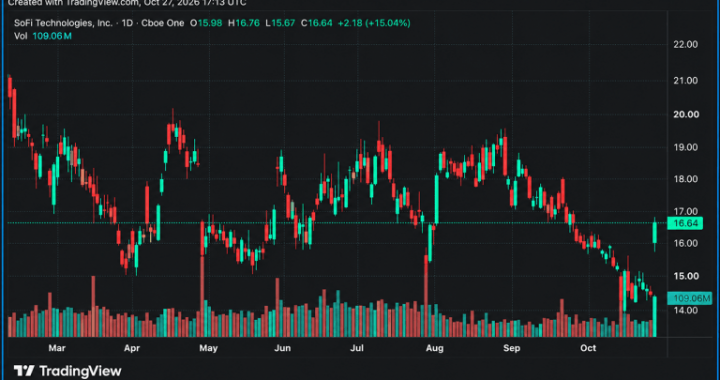Click the Jul label on the time axis
Image resolution: width=720 pixels, height=380 pixels.
(357, 348)
